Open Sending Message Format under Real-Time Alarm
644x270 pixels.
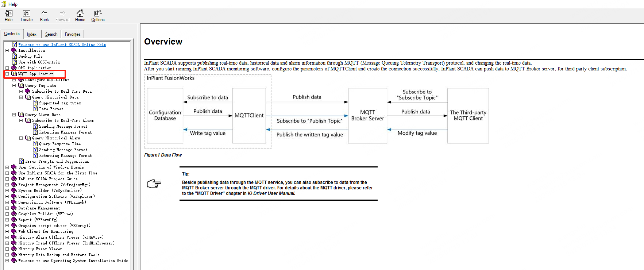point(63,126)
